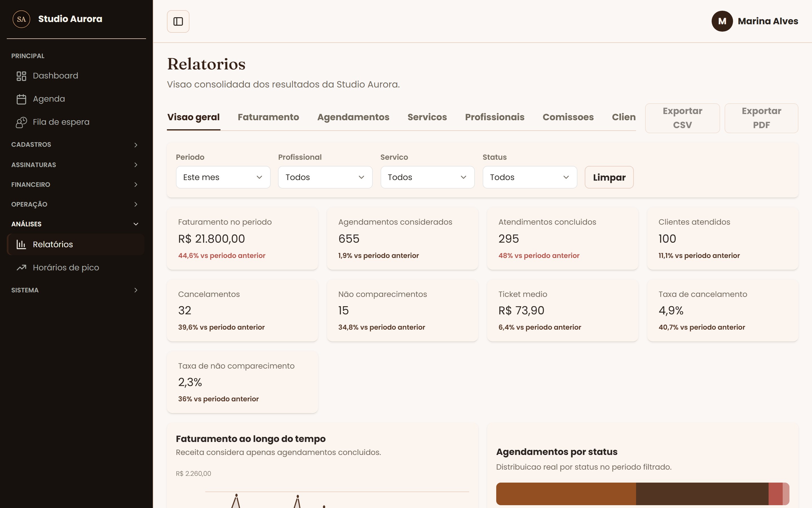Open Relatórios bar chart item
812x508 pixels.
coord(76,244)
